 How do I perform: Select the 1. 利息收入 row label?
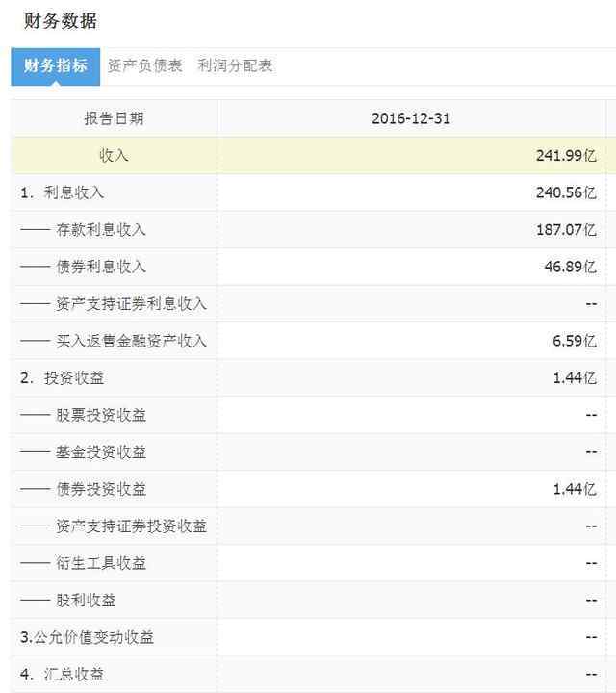(63, 192)
